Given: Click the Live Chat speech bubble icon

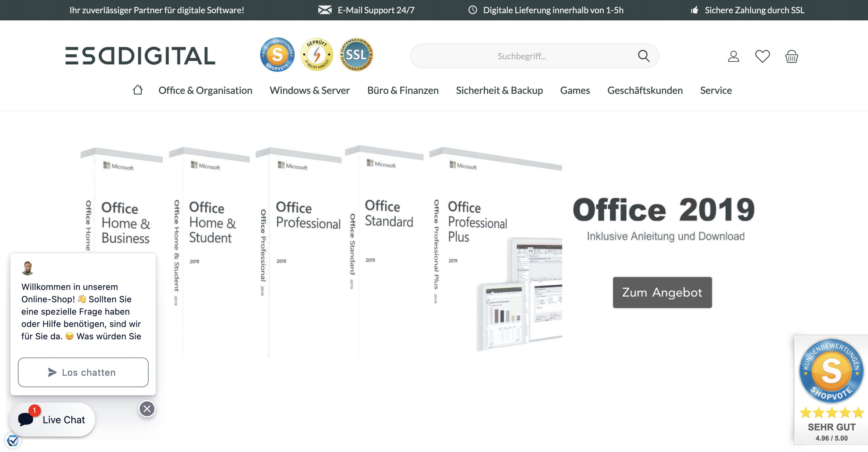Looking at the screenshot, I should (x=26, y=419).
